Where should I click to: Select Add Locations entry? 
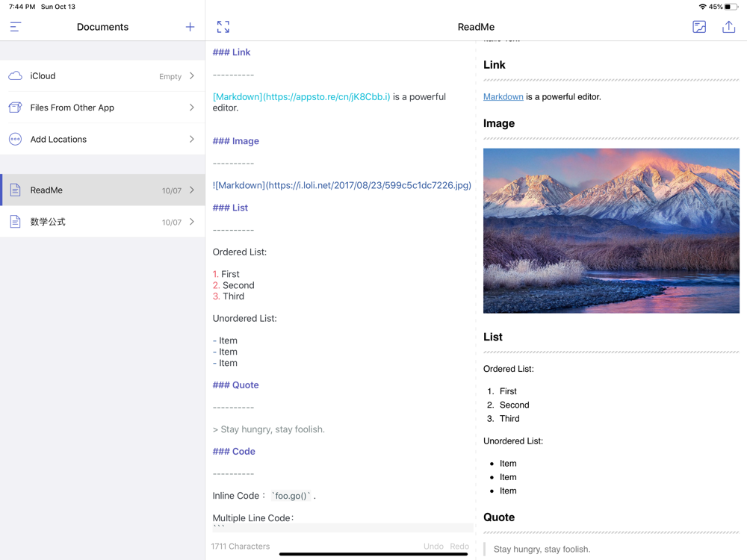point(102,139)
